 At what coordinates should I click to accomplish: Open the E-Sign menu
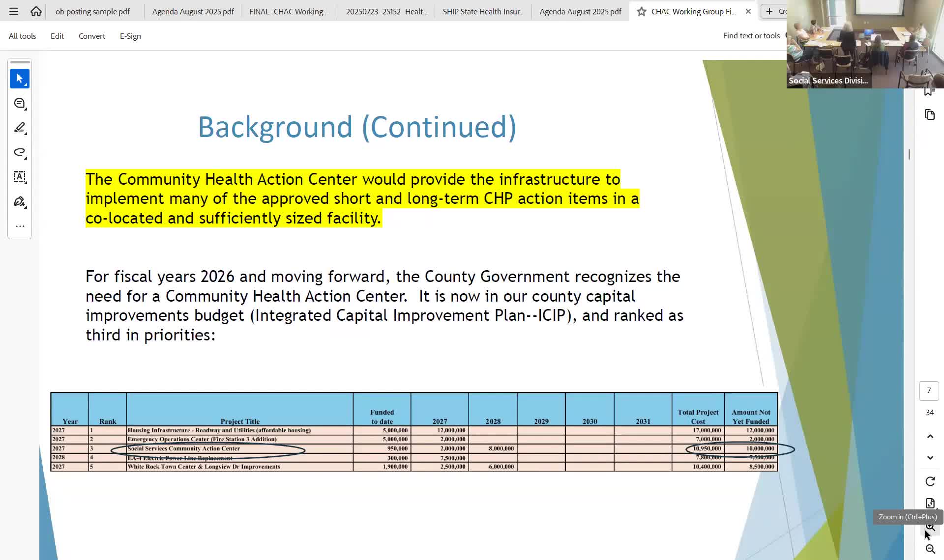pos(130,36)
